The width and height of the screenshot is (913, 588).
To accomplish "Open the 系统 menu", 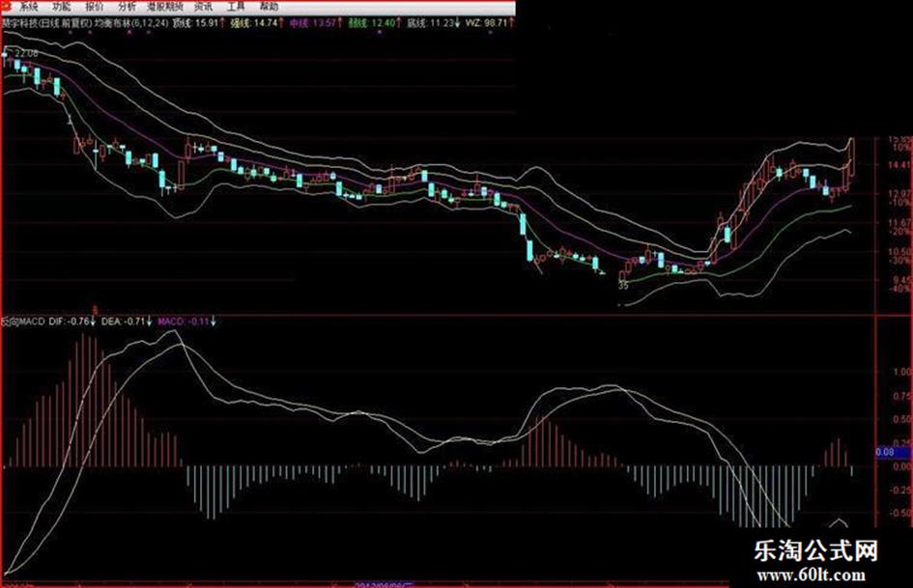I will 27,7.
